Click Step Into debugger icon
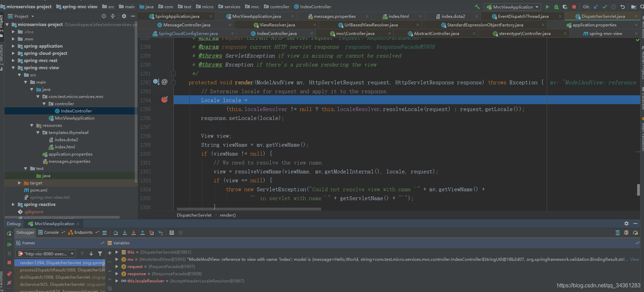This screenshot has width=644, height=292. (x=125, y=233)
